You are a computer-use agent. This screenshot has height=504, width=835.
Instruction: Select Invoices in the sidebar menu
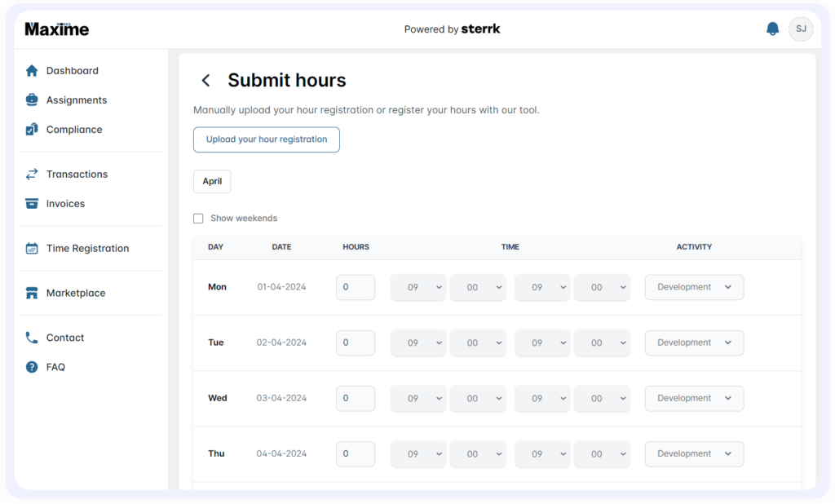[x=65, y=204]
